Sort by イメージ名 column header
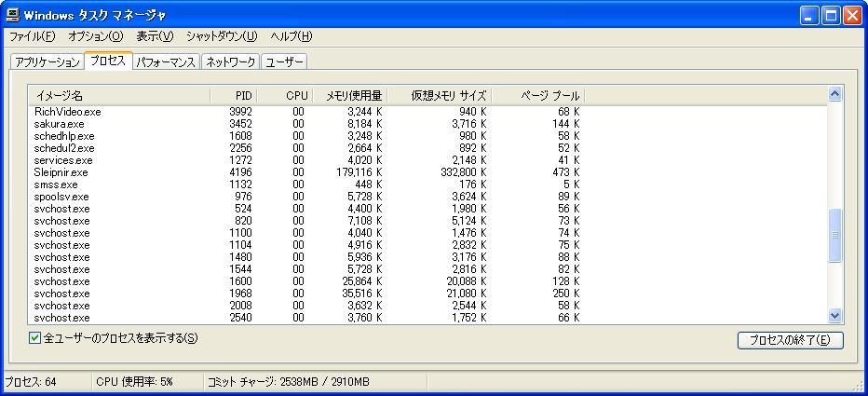The image size is (868, 396). point(119,95)
